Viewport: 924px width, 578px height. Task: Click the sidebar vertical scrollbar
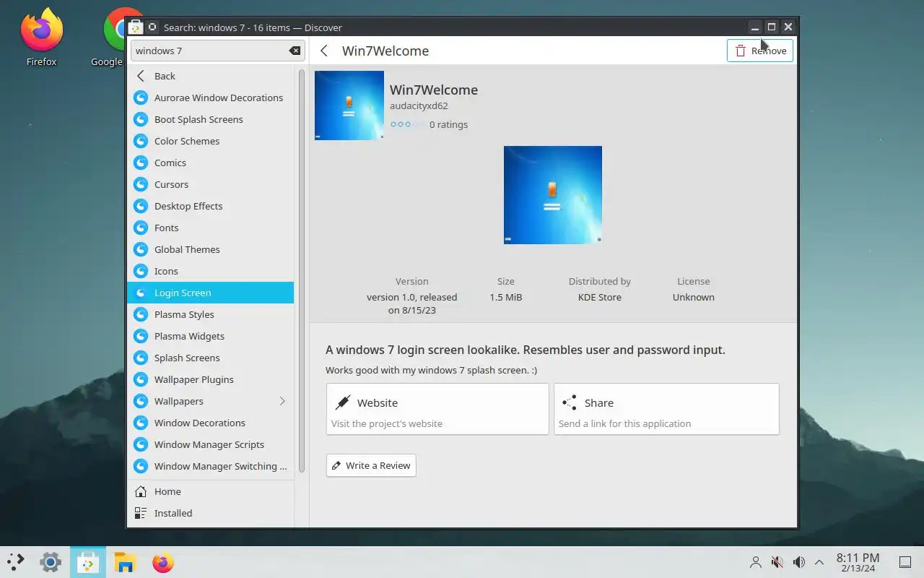pos(302,271)
